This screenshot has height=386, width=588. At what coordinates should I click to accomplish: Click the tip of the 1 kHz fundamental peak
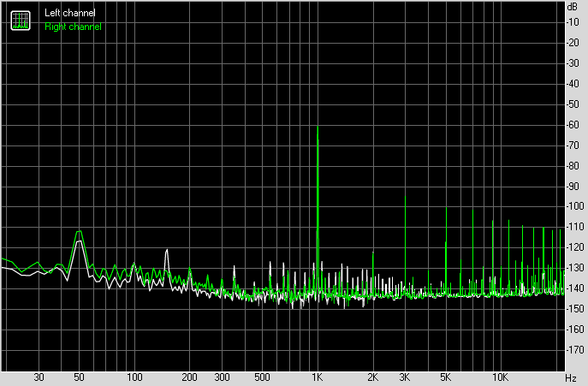318,127
